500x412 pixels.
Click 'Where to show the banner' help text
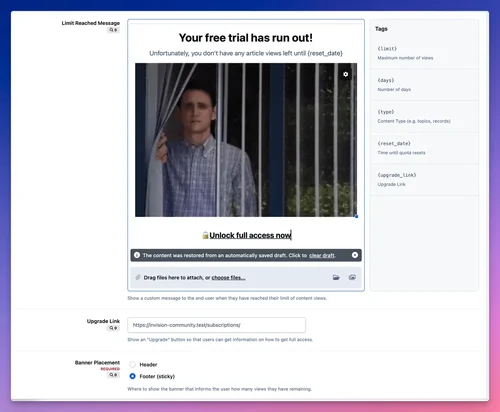click(219, 389)
